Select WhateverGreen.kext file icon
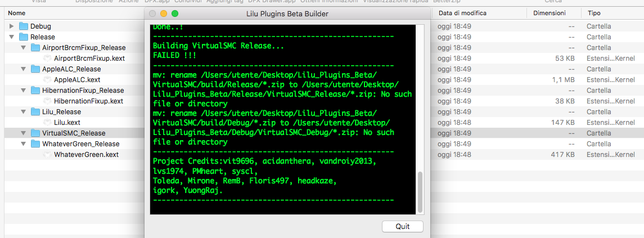Screen dimensions: 644x238 pyautogui.click(x=47, y=155)
